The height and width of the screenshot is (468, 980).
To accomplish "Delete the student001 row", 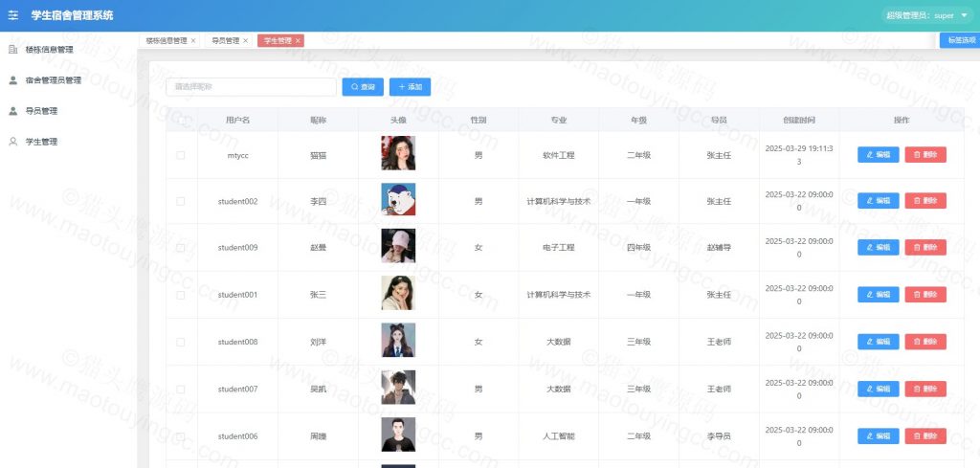I will point(925,295).
